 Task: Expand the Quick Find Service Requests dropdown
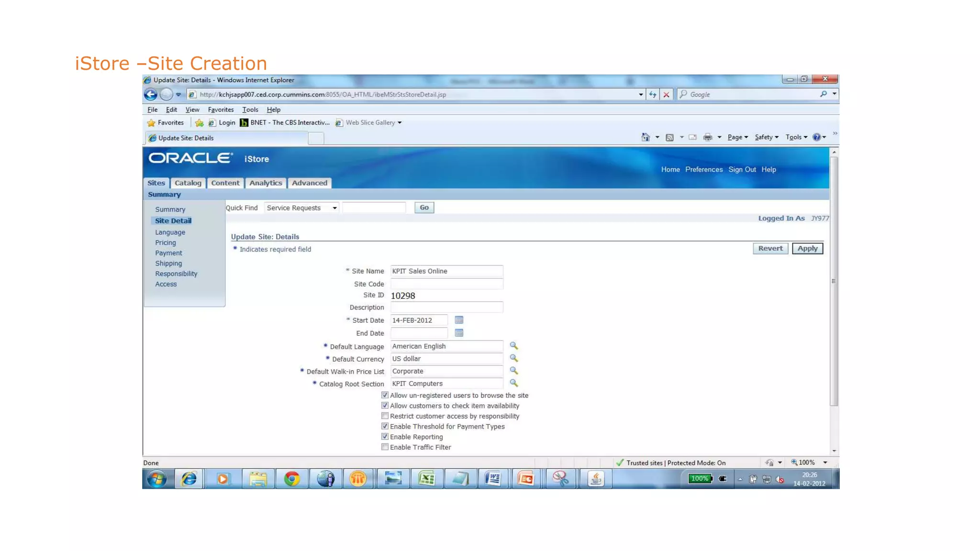pos(334,208)
